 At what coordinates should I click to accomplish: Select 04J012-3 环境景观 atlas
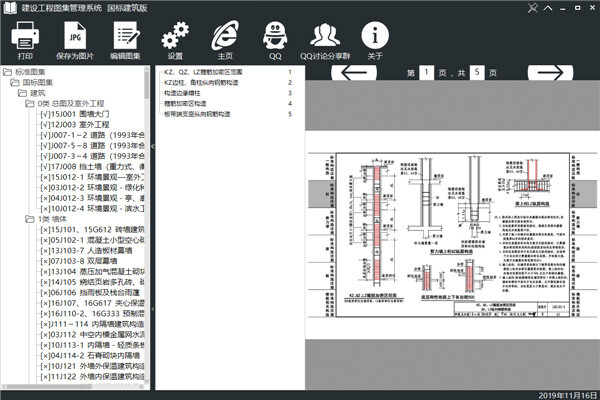[x=92, y=198]
